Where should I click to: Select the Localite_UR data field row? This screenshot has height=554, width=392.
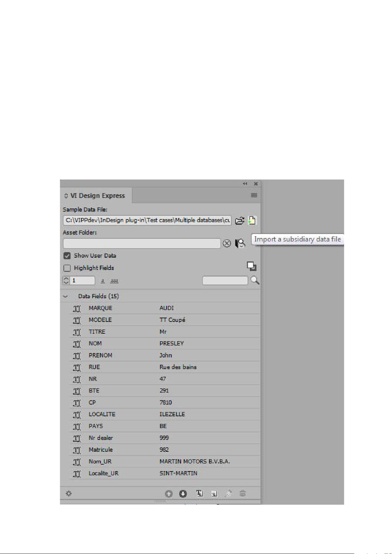coord(165,473)
